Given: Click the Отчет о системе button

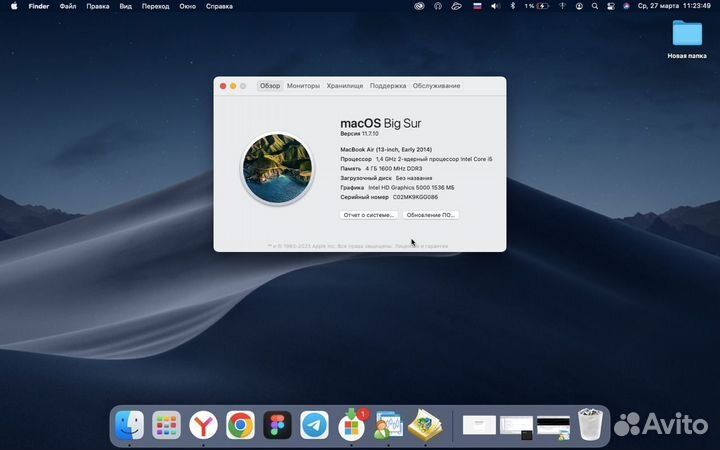Looking at the screenshot, I should 369,215.
